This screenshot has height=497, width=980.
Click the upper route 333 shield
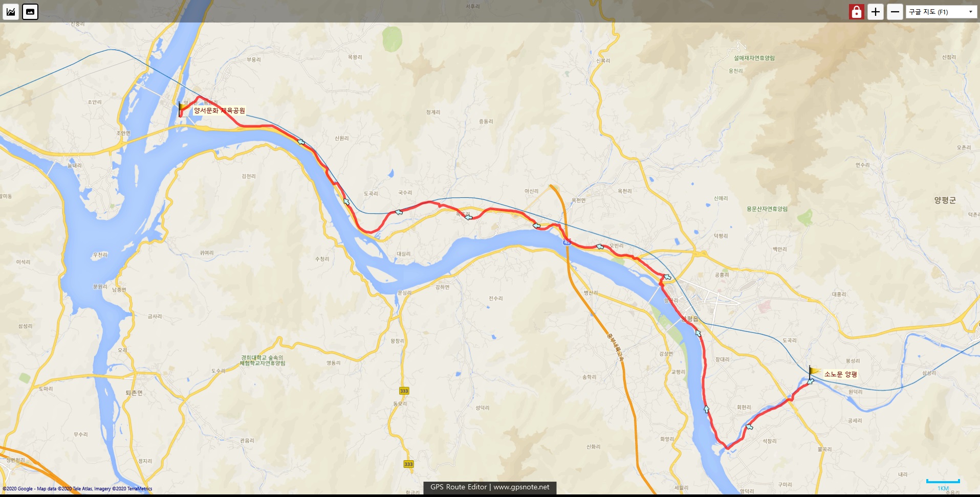404,391
